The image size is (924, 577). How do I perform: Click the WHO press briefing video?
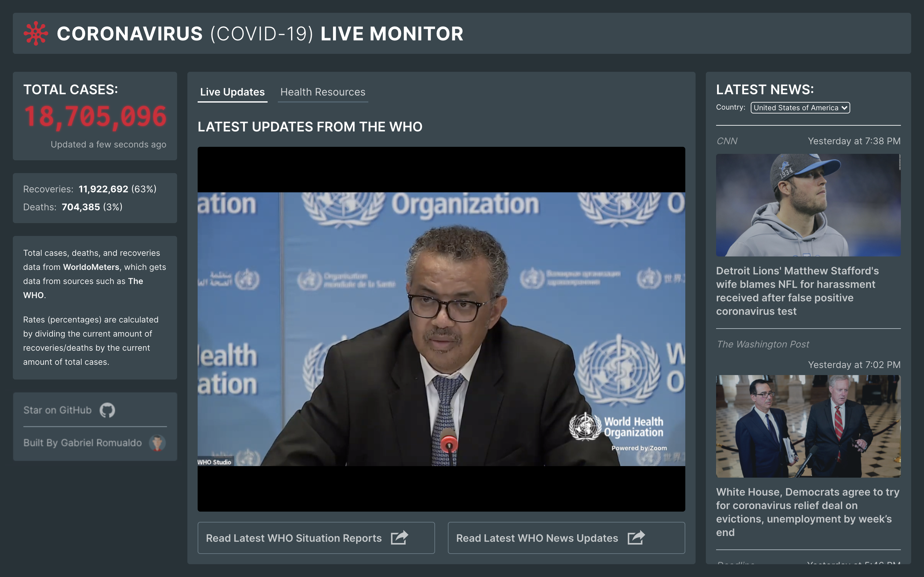click(441, 329)
